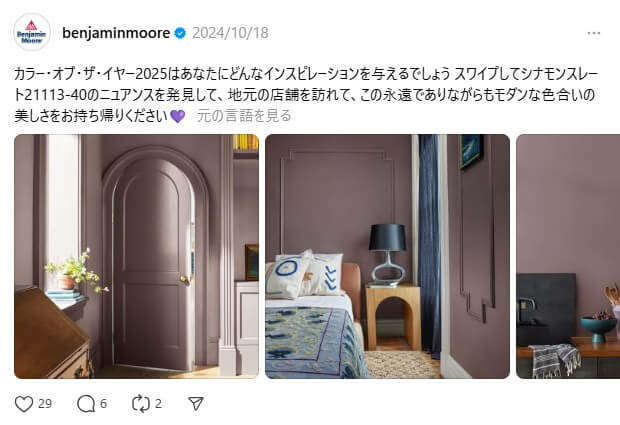Open the partially visible kitchen photo
Image resolution: width=620 pixels, height=425 pixels.
click(x=568, y=257)
